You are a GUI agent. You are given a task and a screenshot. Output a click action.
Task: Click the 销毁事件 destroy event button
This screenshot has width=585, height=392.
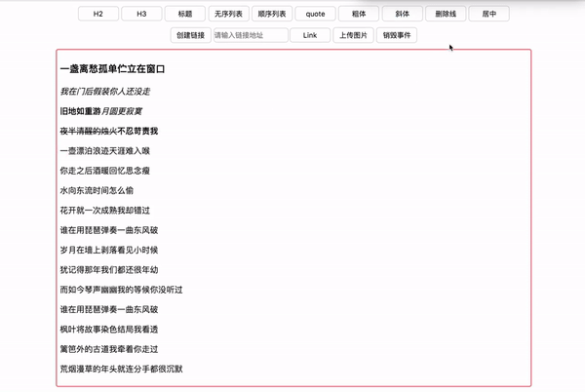[x=397, y=35]
